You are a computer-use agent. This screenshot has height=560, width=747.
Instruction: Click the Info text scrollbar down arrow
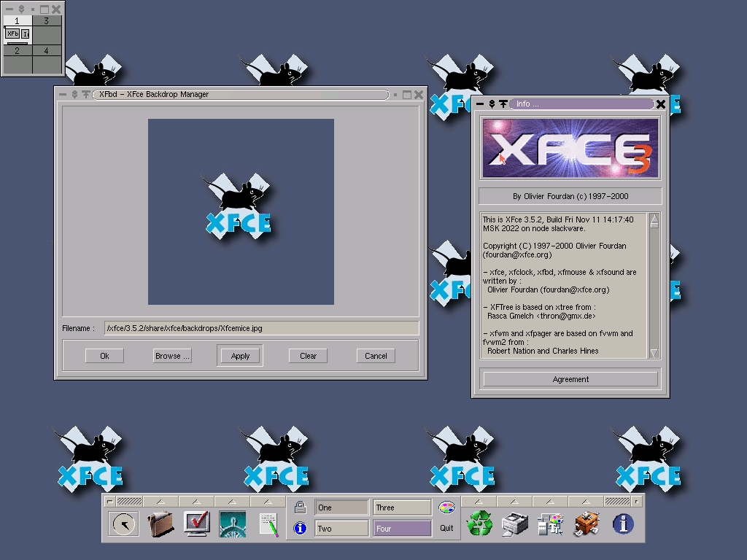(654, 353)
